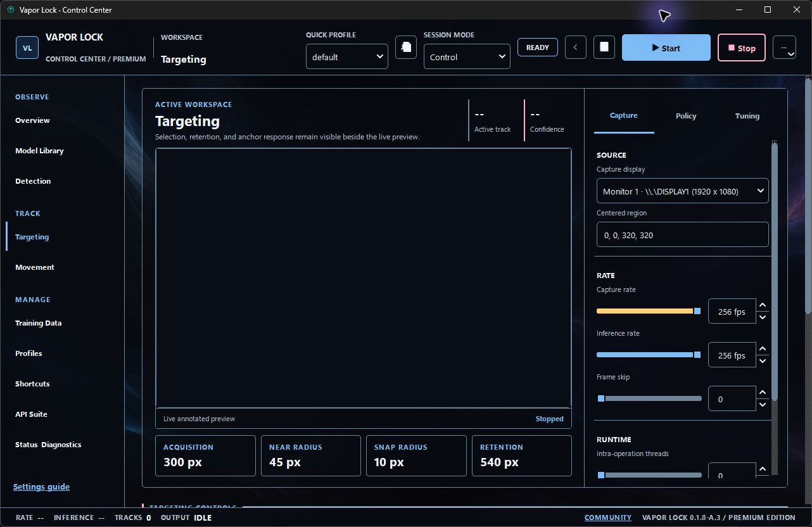Click the icon button beside Quick Profile
The width and height of the screenshot is (812, 527).
pos(406,48)
